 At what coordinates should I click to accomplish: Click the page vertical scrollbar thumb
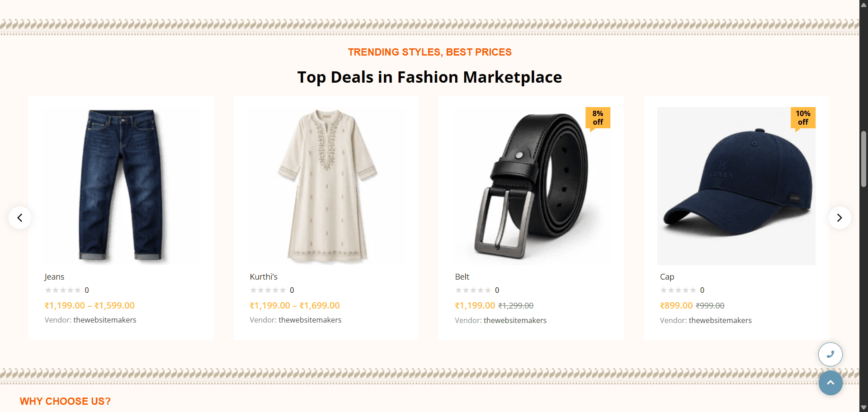[x=863, y=158]
